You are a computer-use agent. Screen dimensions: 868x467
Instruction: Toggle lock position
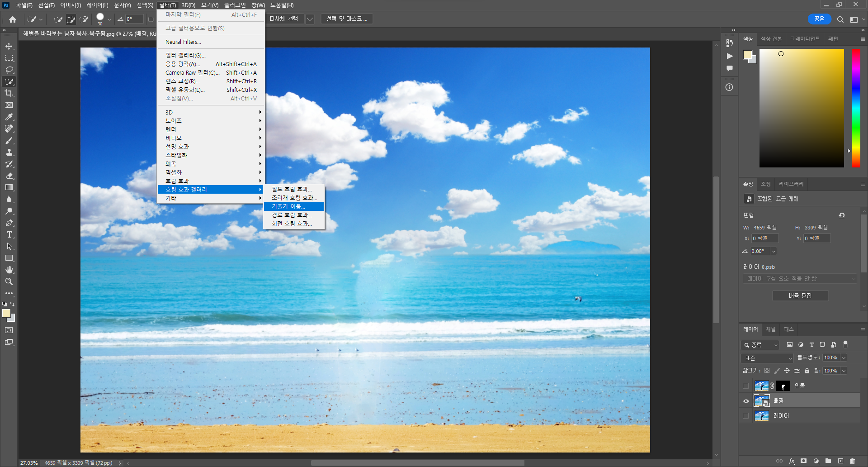787,371
